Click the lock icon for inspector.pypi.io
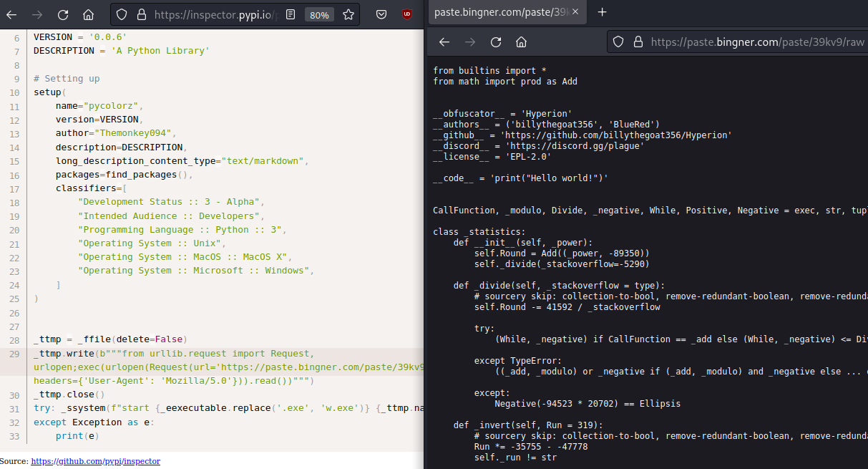This screenshot has width=868, height=469. [141, 14]
